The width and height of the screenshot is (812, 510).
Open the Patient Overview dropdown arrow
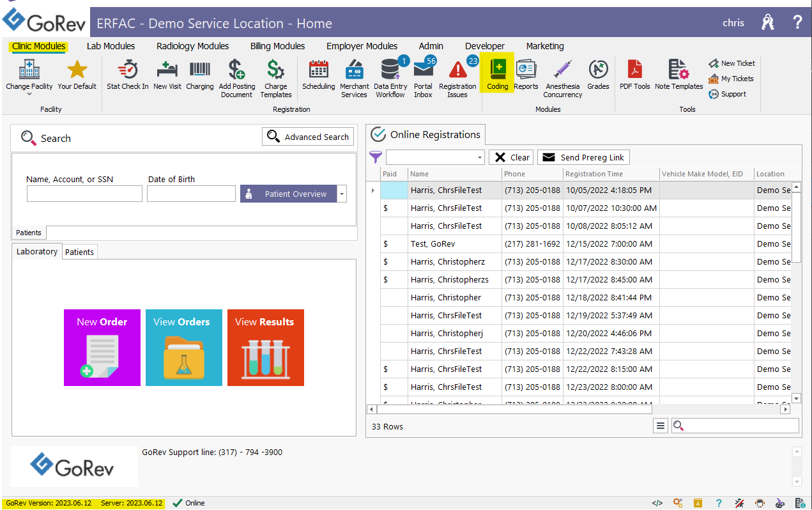point(342,193)
